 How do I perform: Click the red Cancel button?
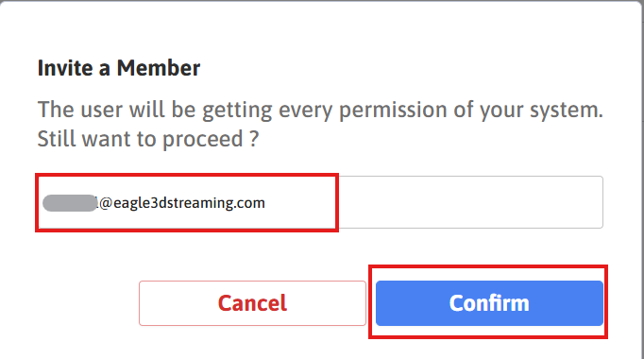(252, 303)
